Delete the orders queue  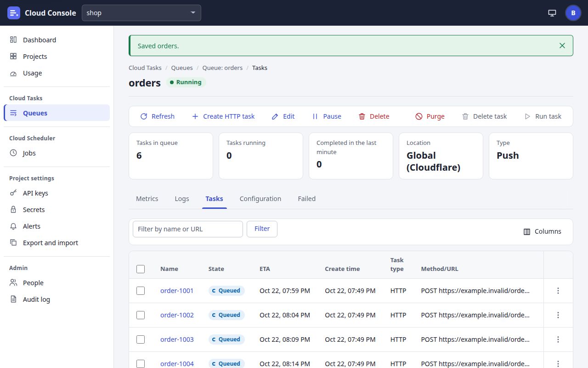pos(373,116)
